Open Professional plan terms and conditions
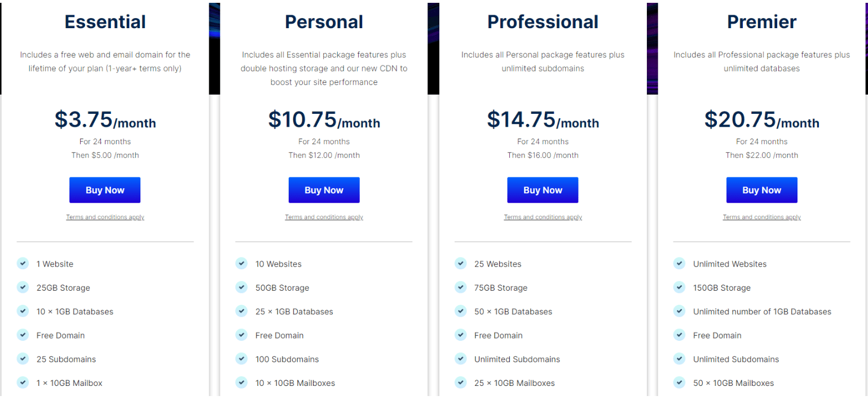Viewport: 868px width, 400px height. coord(543,217)
